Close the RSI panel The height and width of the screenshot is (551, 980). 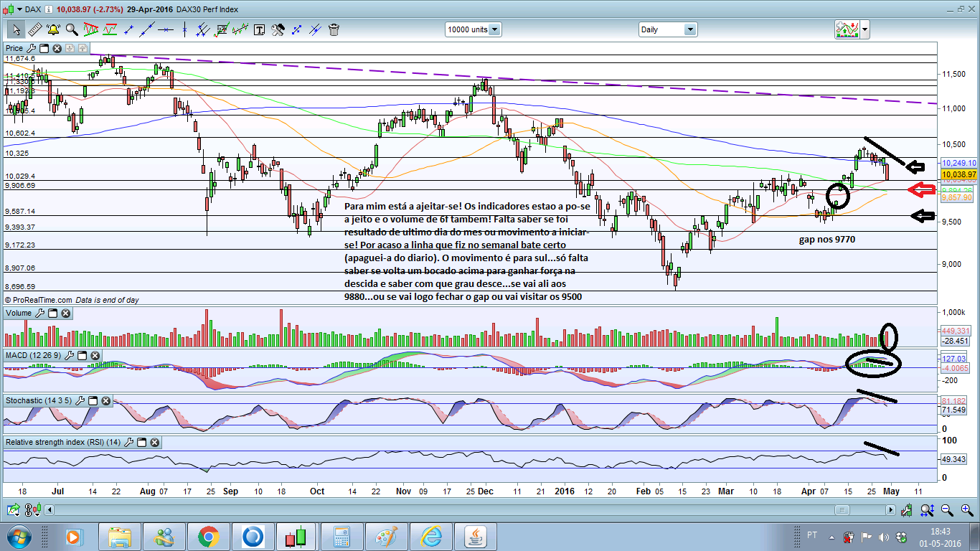[154, 443]
